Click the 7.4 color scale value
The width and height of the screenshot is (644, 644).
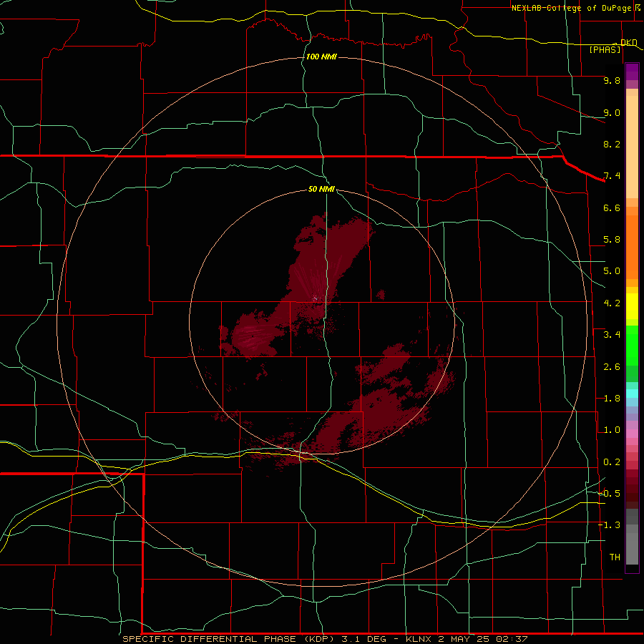click(x=612, y=176)
